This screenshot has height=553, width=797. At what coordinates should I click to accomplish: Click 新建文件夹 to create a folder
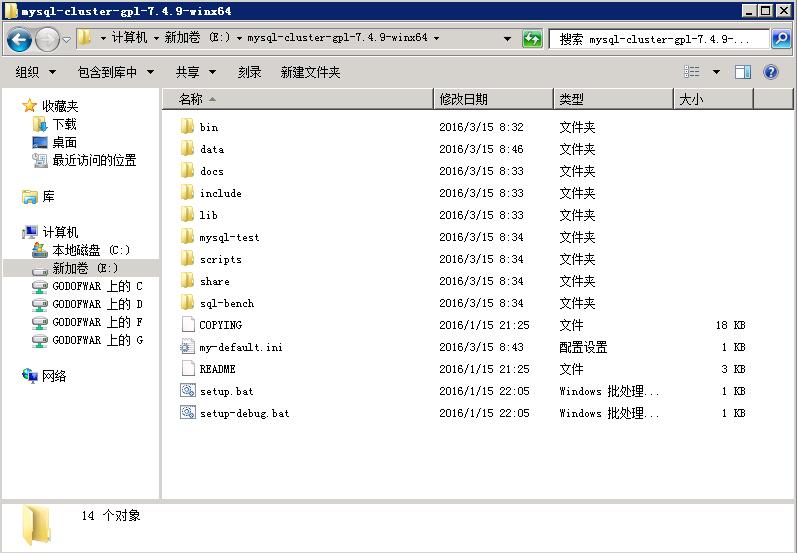[x=310, y=72]
